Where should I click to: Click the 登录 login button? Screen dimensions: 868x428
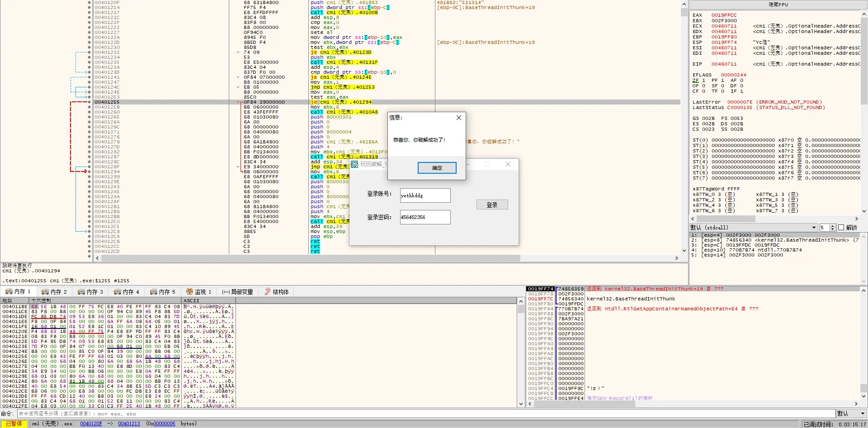(x=492, y=204)
